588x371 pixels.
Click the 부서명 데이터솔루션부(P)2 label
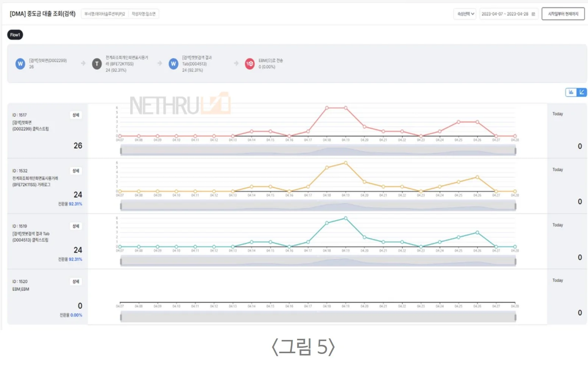[105, 13]
